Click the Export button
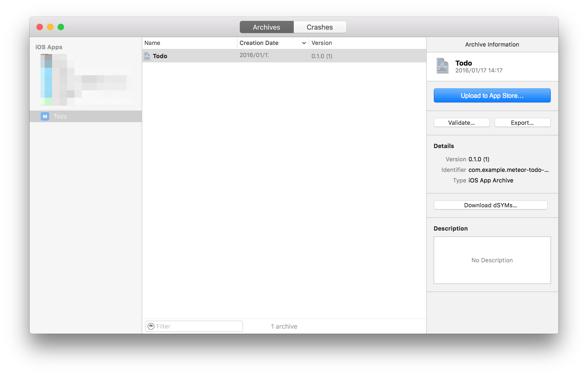This screenshot has height=376, width=588. tap(522, 123)
